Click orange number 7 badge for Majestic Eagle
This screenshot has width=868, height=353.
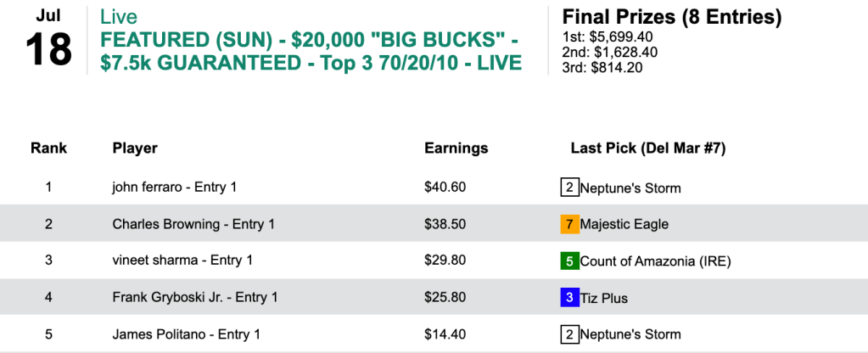[569, 224]
